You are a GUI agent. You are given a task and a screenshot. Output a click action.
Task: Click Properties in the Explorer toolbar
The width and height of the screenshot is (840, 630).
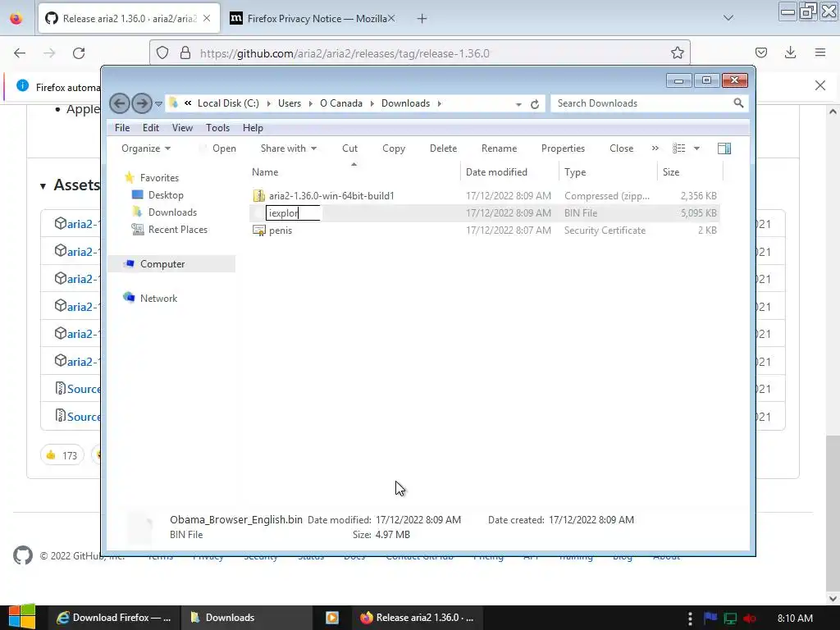tap(563, 148)
